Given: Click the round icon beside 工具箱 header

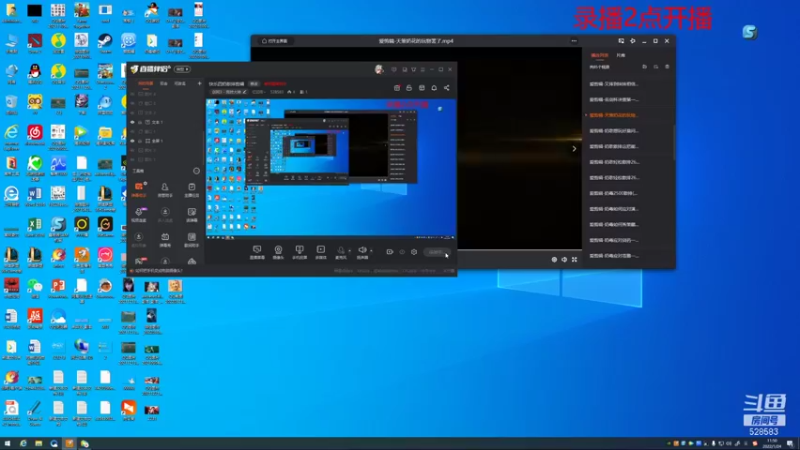Looking at the screenshot, I should (196, 171).
